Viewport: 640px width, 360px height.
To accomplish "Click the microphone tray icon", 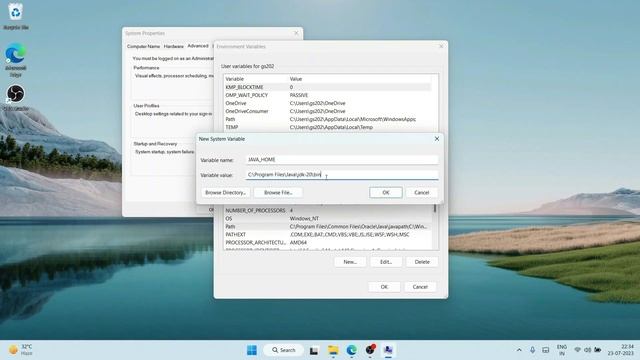I will [x=532, y=350].
